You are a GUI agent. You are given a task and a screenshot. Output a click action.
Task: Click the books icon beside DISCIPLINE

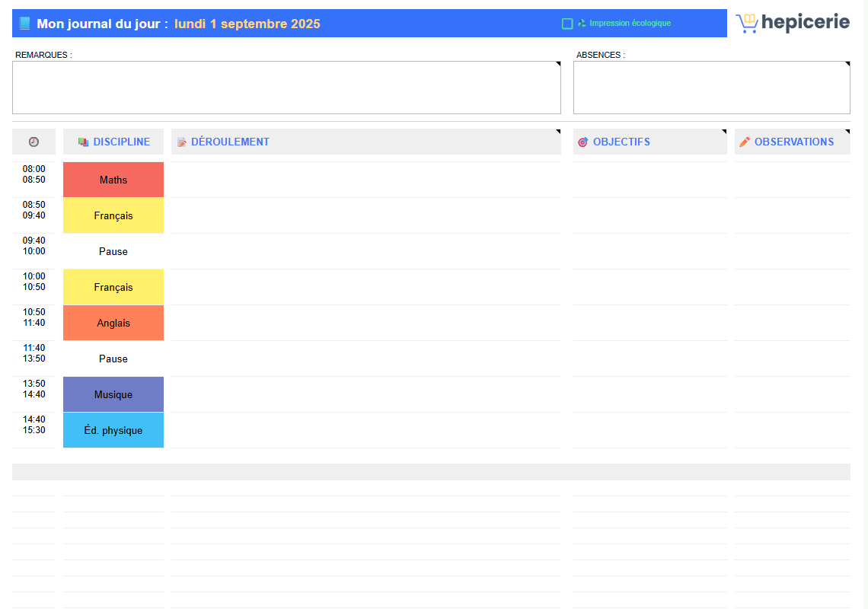[x=84, y=142]
